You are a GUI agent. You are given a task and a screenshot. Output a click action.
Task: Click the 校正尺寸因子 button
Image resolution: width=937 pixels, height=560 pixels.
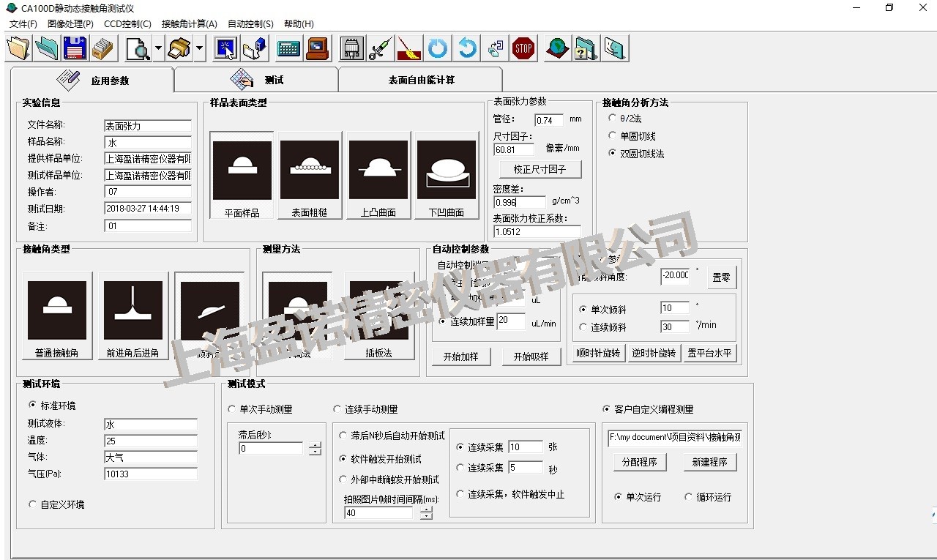(x=539, y=169)
